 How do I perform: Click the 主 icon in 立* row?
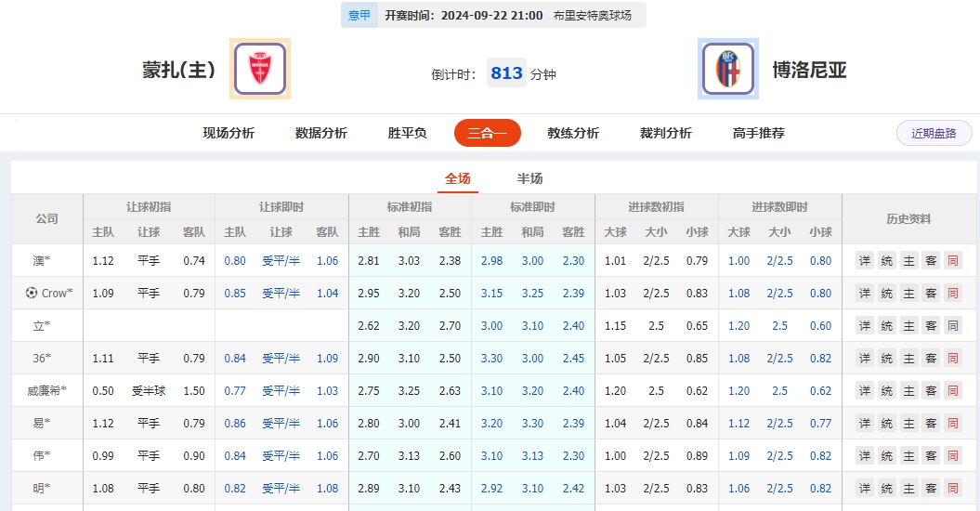tap(908, 326)
